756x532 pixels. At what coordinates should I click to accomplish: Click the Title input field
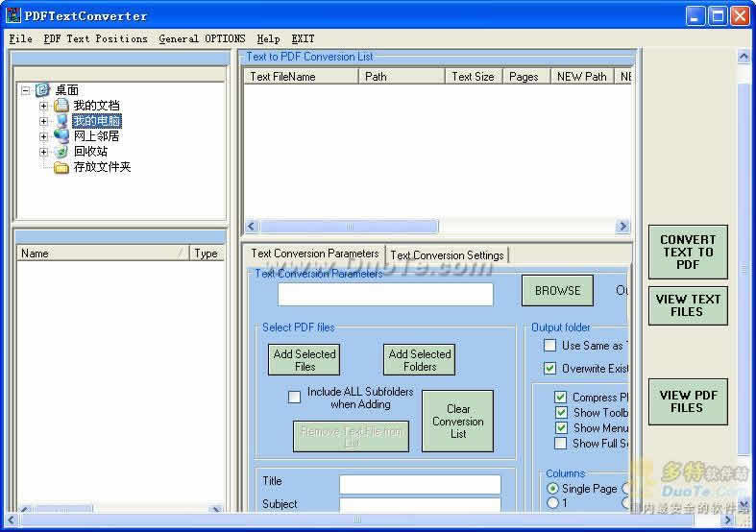(420, 484)
